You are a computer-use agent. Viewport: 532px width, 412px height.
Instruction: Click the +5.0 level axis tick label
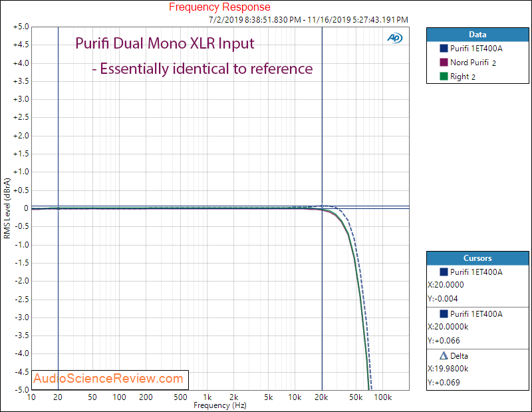pyautogui.click(x=21, y=27)
